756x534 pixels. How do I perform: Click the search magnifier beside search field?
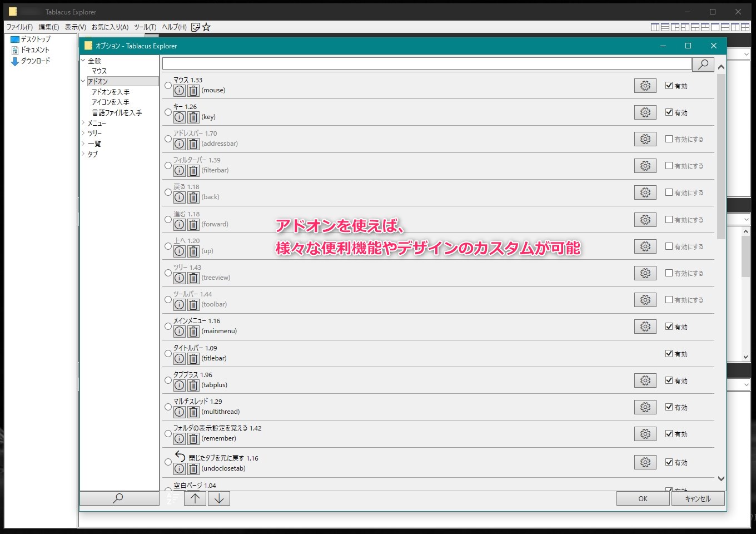click(x=703, y=65)
